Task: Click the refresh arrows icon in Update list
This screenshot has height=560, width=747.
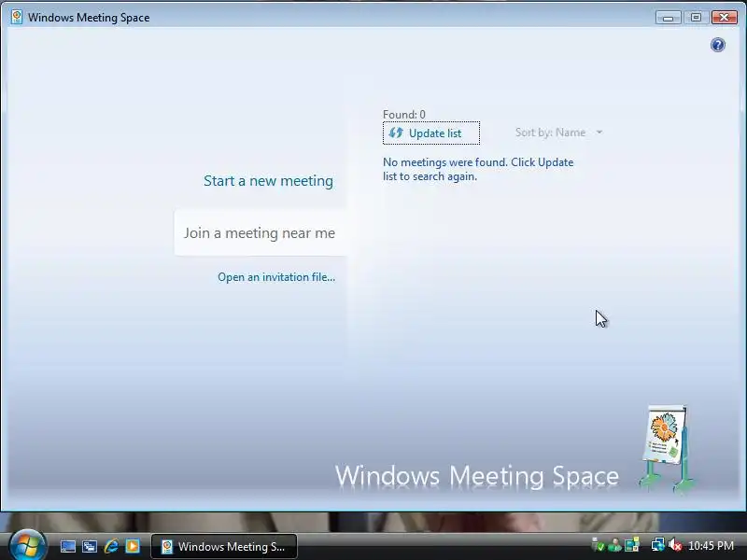Action: (x=396, y=133)
